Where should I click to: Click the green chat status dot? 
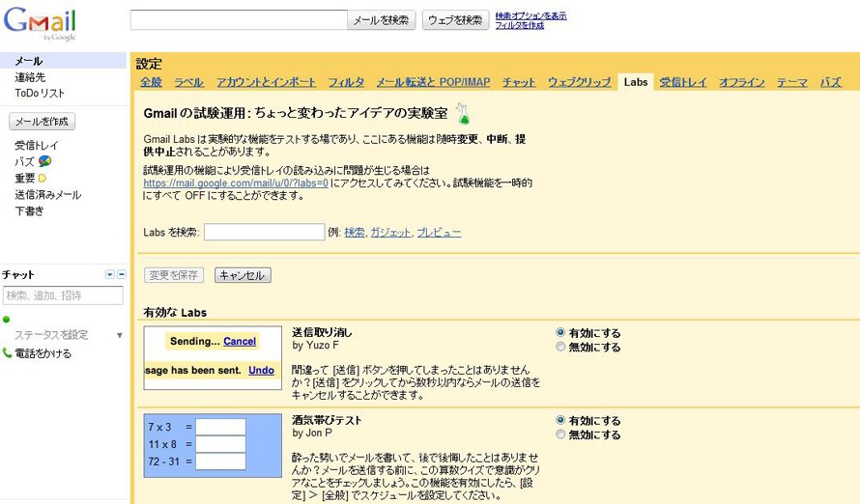tap(7, 320)
